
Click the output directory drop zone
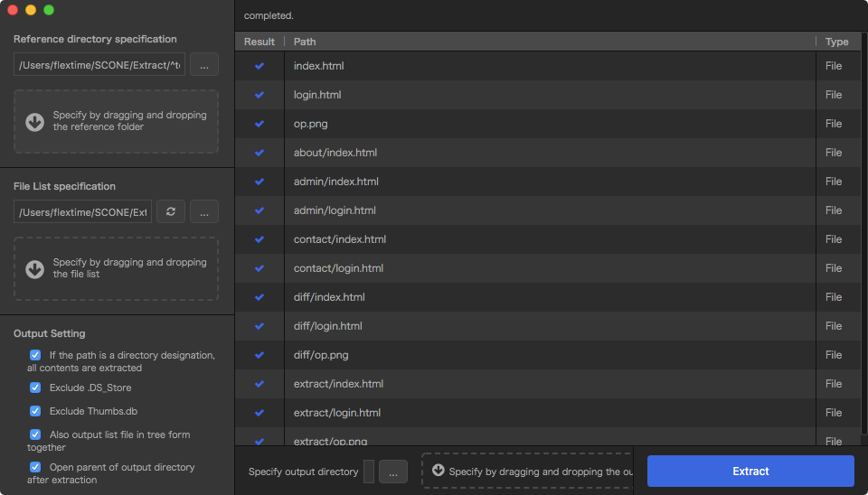coord(527,471)
